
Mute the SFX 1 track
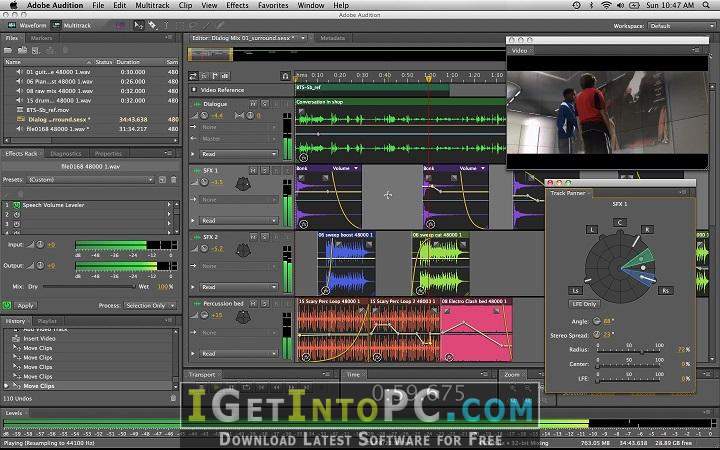253,170
